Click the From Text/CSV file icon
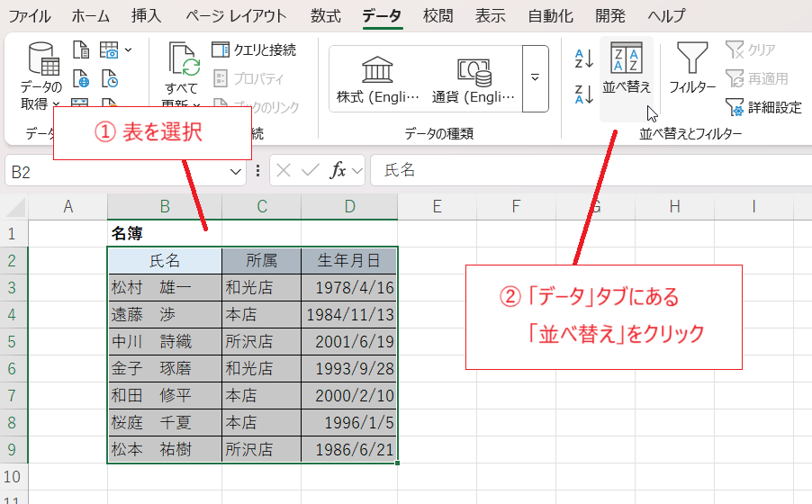 pyautogui.click(x=80, y=50)
